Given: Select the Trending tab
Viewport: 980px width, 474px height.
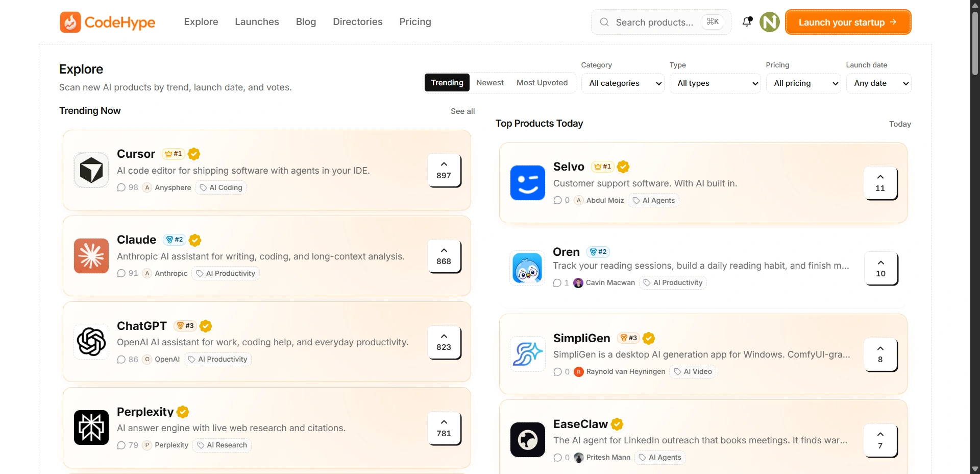Looking at the screenshot, I should tap(447, 83).
